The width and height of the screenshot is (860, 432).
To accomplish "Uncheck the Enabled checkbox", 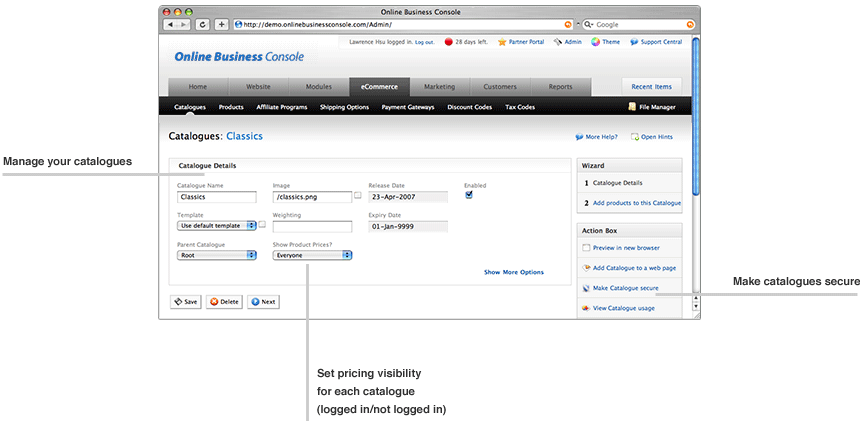I will pyautogui.click(x=469, y=195).
